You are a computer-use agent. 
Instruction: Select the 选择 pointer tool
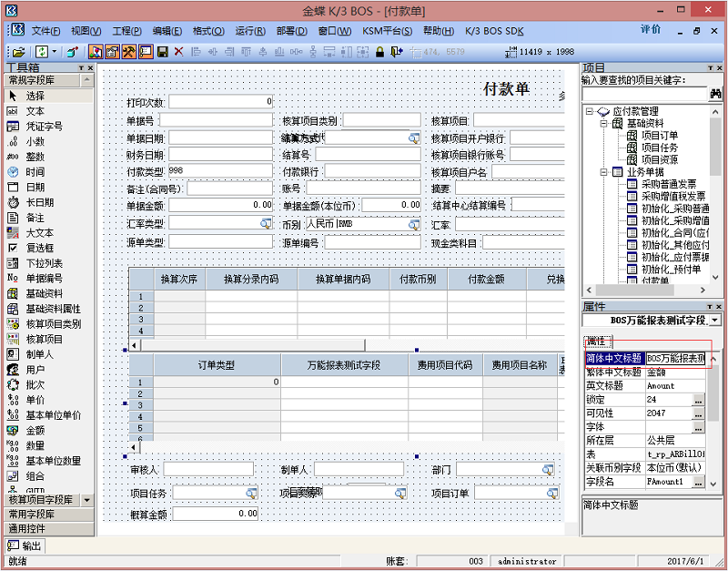[35, 96]
